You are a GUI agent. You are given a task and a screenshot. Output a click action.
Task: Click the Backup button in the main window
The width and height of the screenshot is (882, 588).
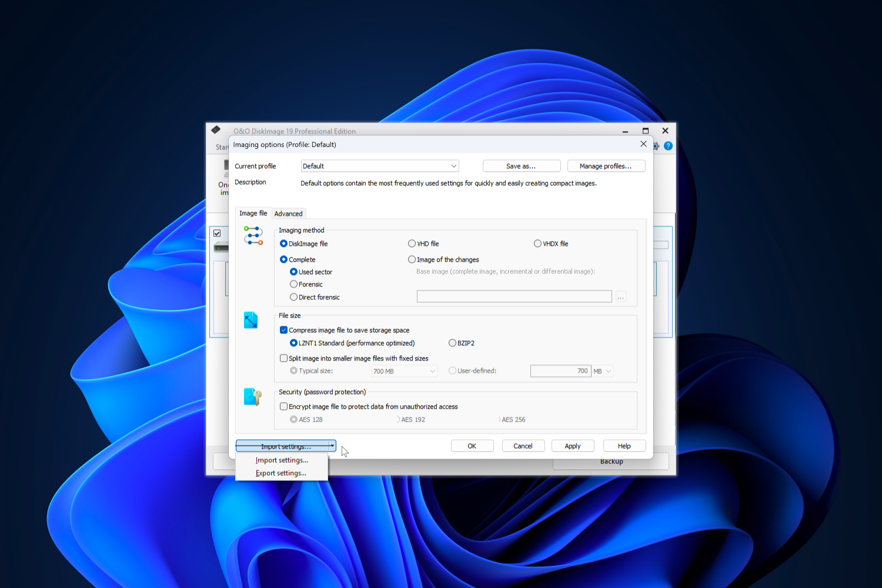(x=611, y=462)
